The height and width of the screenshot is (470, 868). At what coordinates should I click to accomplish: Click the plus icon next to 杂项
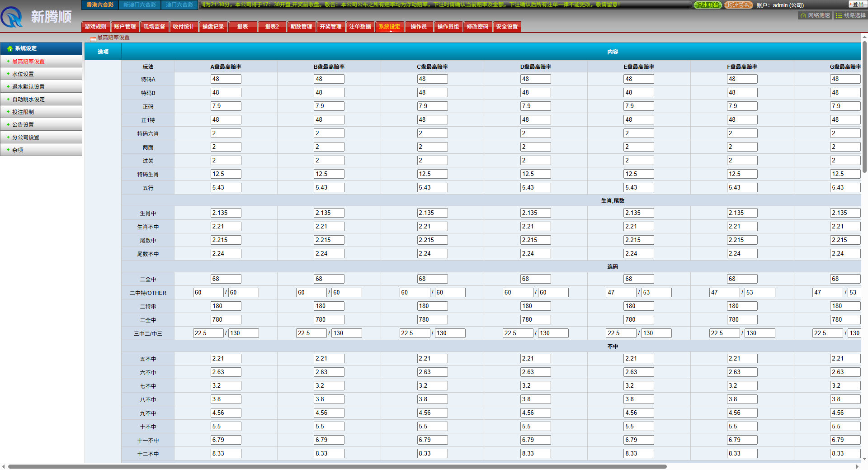(8, 150)
